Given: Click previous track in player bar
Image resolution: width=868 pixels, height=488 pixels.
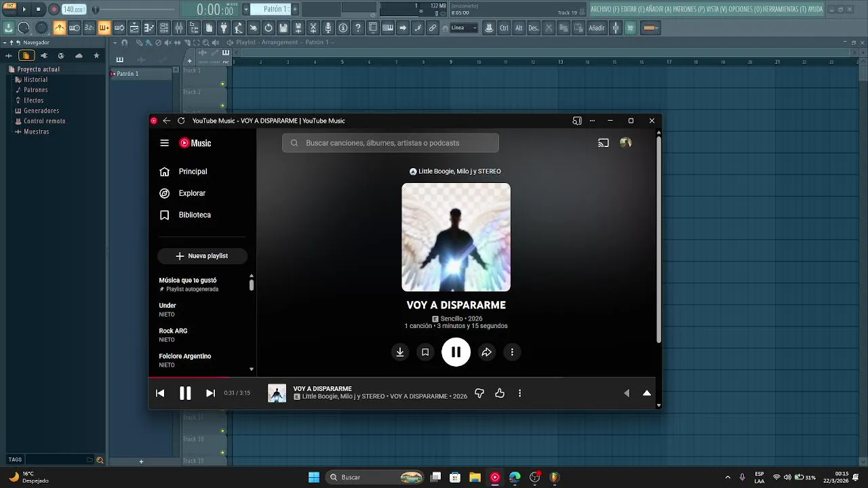Looking at the screenshot, I should pos(160,393).
